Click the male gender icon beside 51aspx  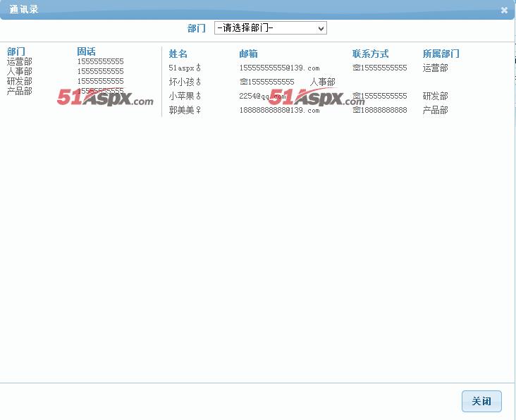tap(198, 68)
